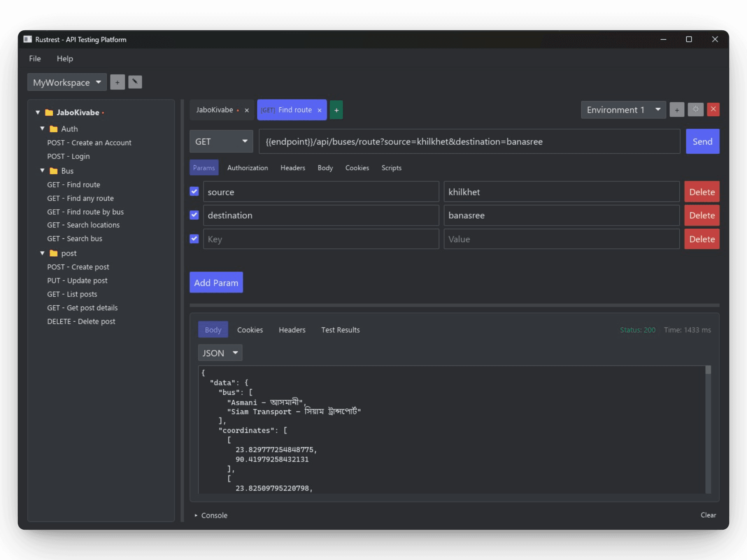Open DELETE - Delete post request
The image size is (747, 560).
coord(81,322)
